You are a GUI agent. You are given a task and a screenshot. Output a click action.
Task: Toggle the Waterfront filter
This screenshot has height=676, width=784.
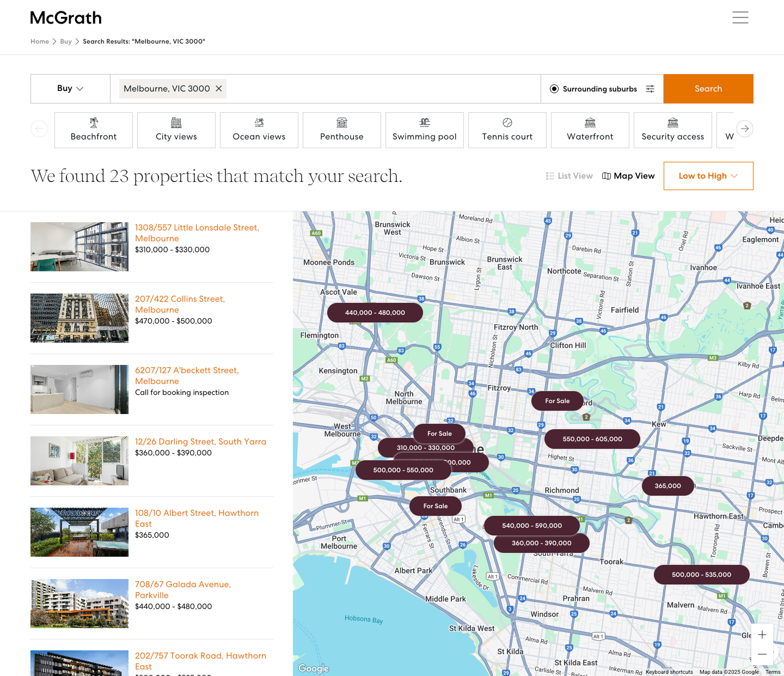(x=590, y=130)
